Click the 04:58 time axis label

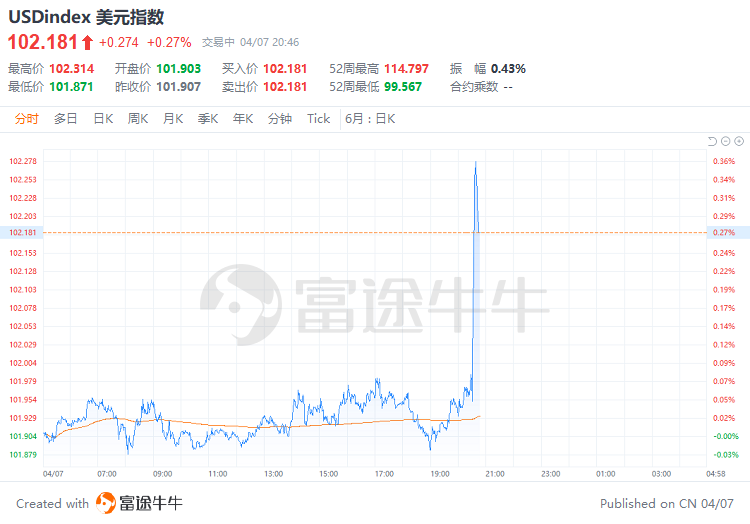coord(716,474)
